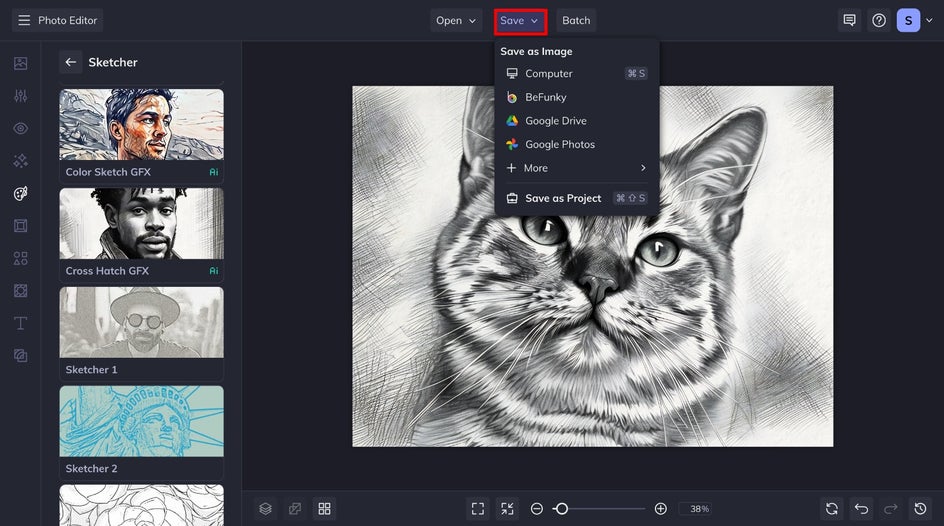Click the Save as Image heading
944x526 pixels.
coord(536,52)
